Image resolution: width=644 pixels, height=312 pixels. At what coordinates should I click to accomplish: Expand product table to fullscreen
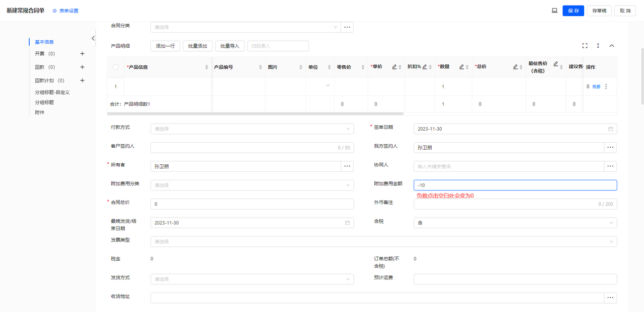tap(585, 46)
